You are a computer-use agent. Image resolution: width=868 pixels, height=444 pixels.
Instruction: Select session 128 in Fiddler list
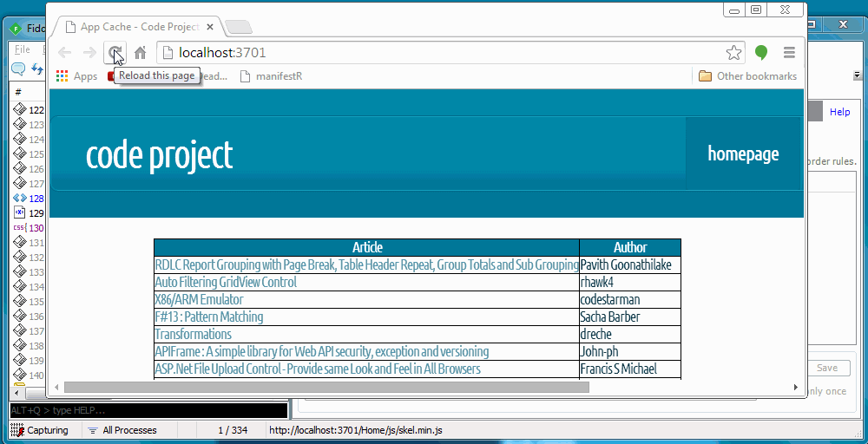pyautogui.click(x=29, y=198)
